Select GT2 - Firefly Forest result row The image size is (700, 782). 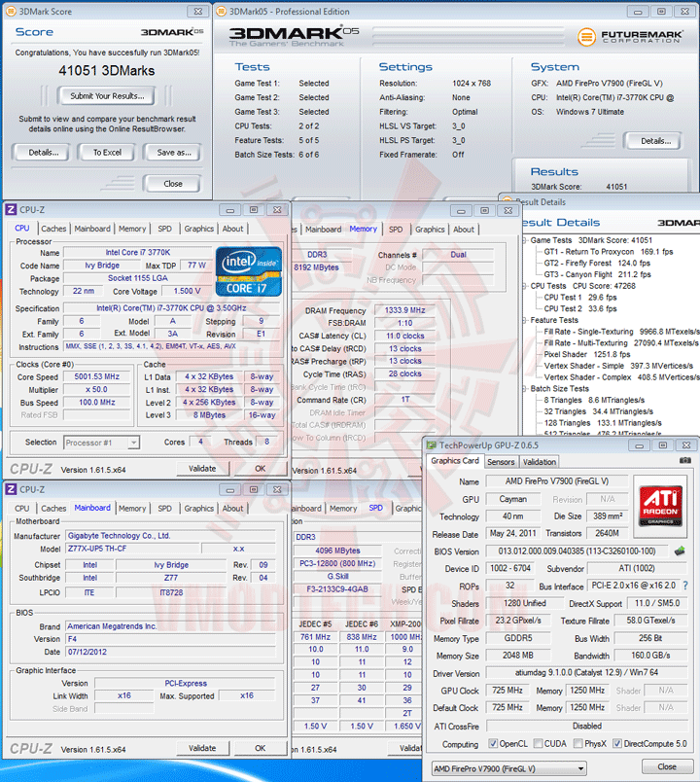click(x=597, y=264)
